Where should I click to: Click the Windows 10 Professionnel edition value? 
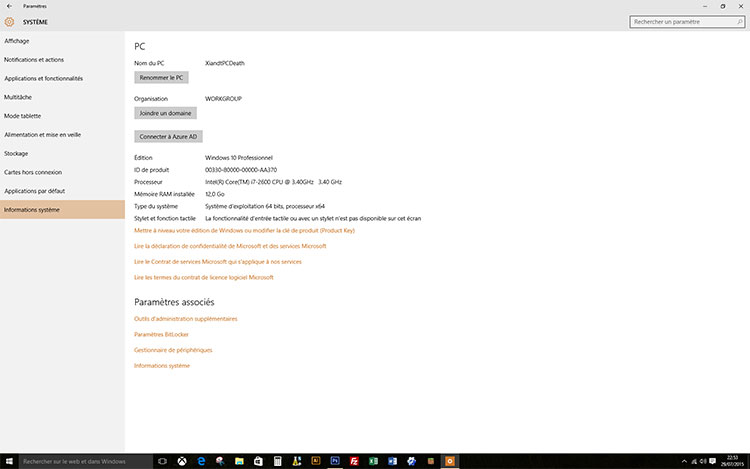[239, 158]
